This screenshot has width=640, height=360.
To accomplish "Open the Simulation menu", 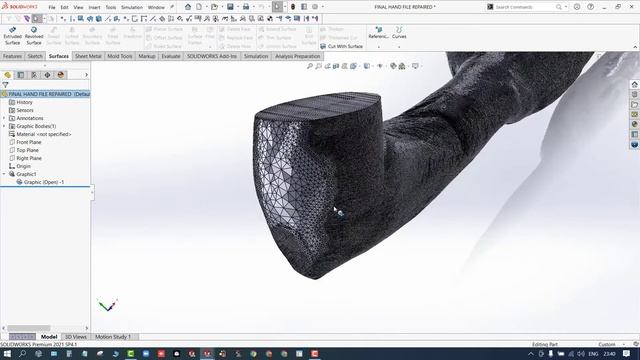I will click(132, 7).
